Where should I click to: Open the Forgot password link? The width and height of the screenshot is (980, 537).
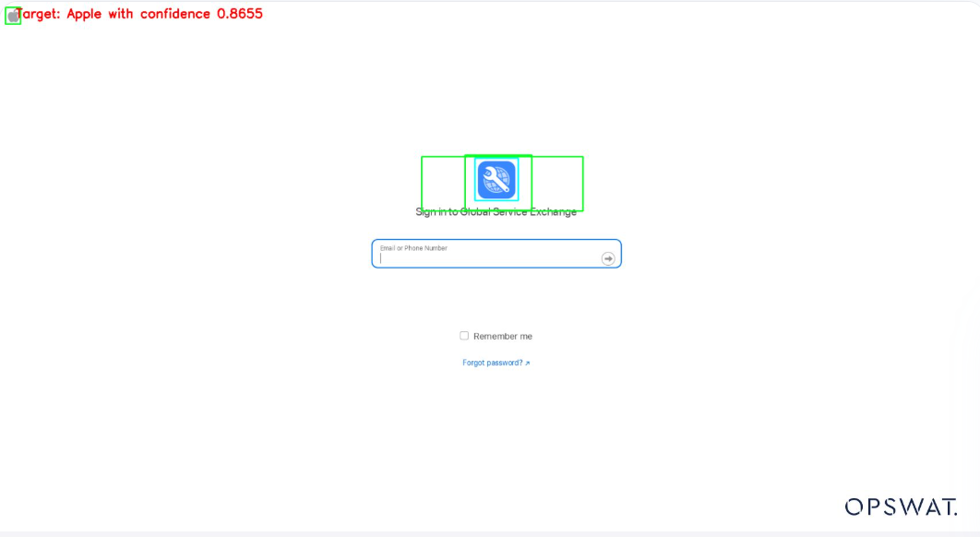(496, 363)
